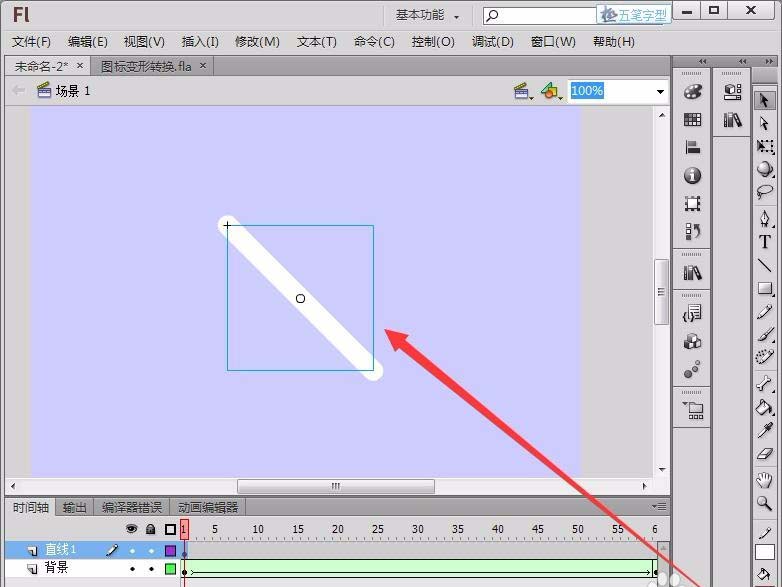Select the Eyedropper tool
This screenshot has width=782, height=587.
click(764, 430)
